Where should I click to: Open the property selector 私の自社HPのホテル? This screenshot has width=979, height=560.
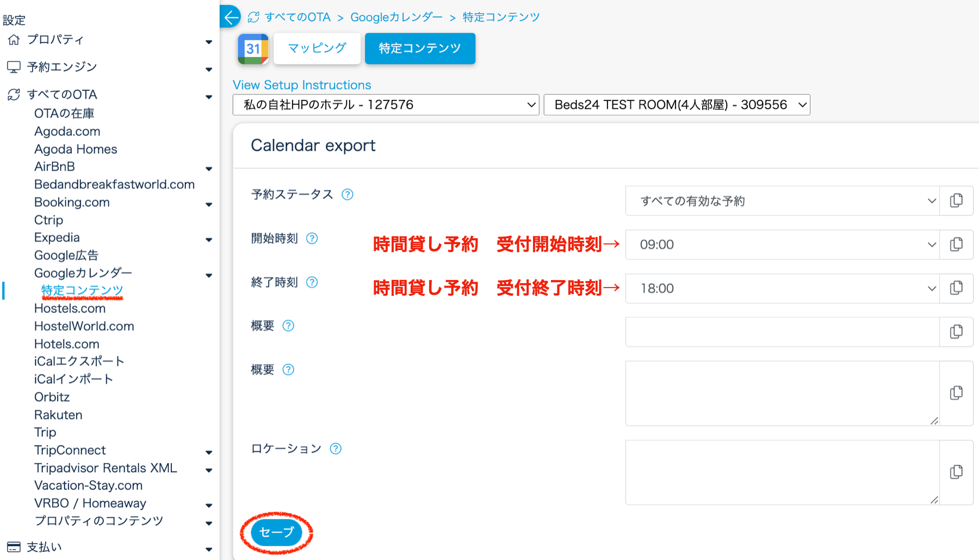coord(386,105)
